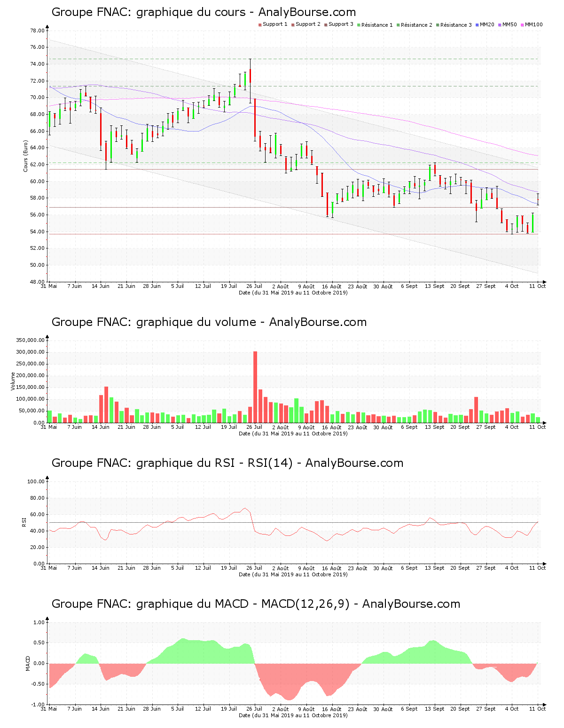Click the 'Cours (Euro)' vertical axis label
The width and height of the screenshot is (564, 728).
click(x=25, y=156)
